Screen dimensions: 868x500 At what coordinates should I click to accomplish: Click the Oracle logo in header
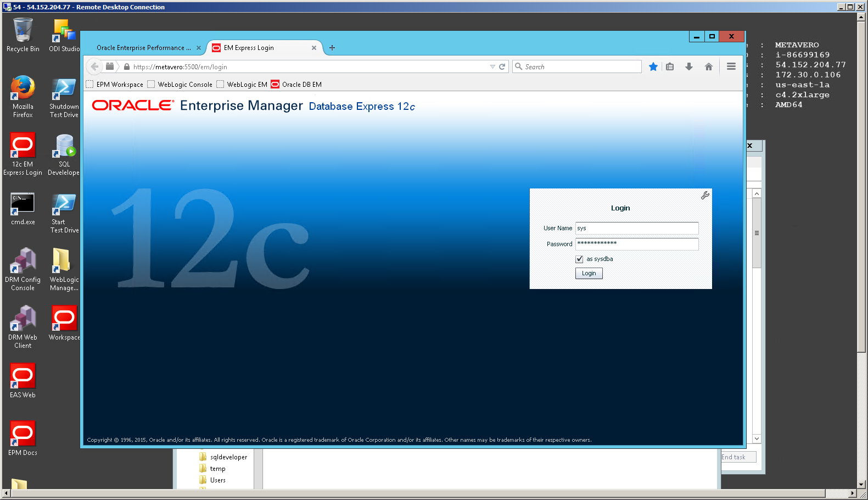133,105
